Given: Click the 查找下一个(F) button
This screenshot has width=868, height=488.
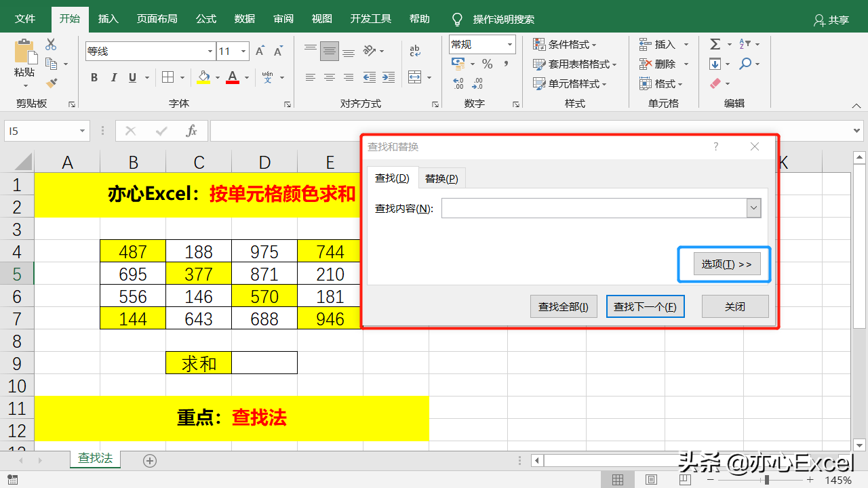Looking at the screenshot, I should point(646,306).
